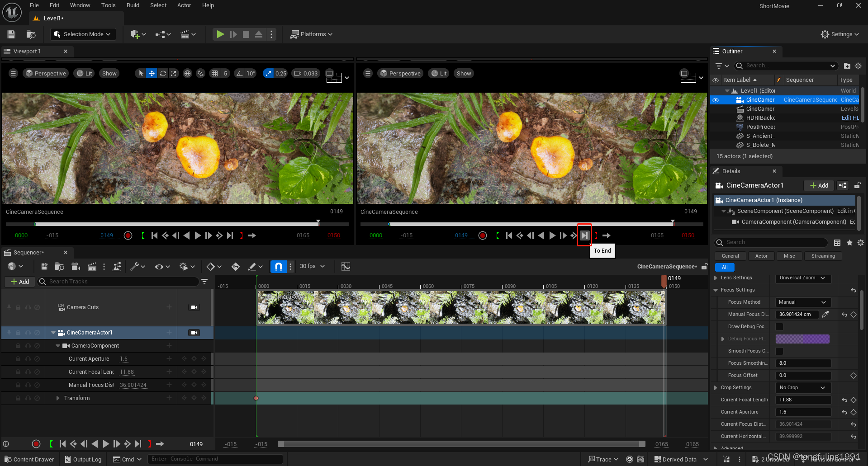Click Perspective button in right viewport
This screenshot has width=868, height=466.
point(401,73)
